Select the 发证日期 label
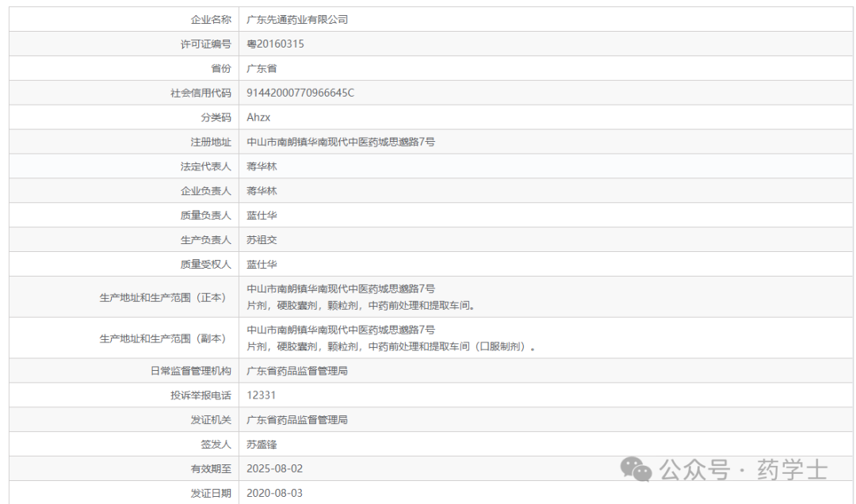Viewport: 856px width, 504px height. 211,494
